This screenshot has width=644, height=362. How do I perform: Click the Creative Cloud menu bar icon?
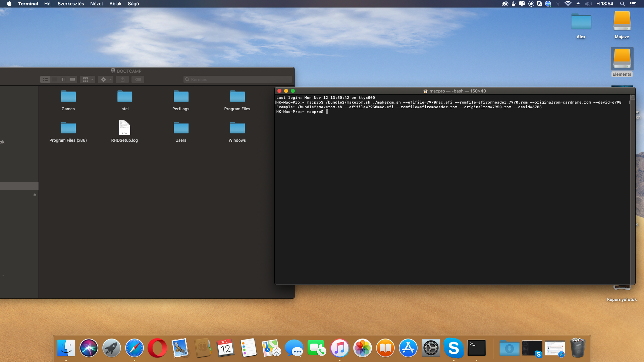[505, 4]
